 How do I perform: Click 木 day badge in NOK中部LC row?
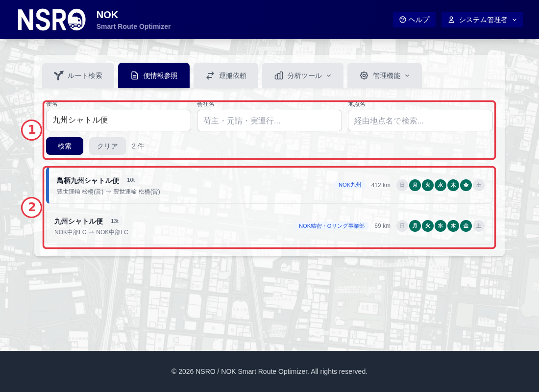pos(453,226)
